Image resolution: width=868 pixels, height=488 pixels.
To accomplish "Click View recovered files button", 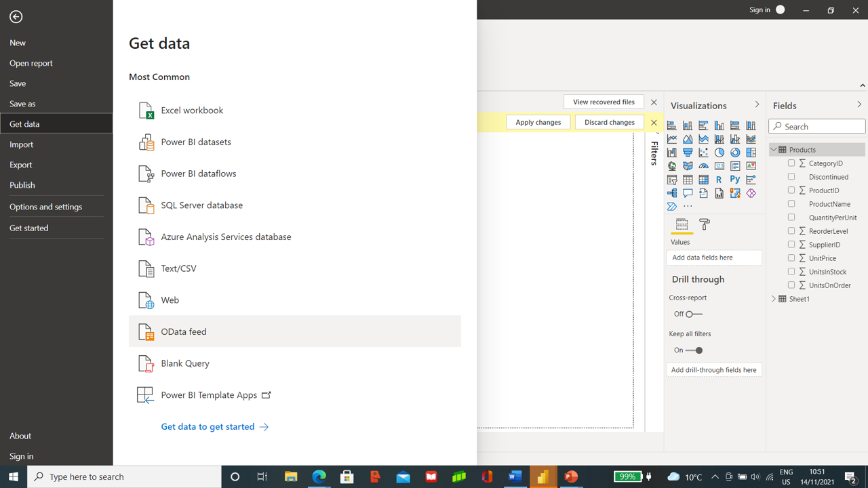I will (604, 102).
